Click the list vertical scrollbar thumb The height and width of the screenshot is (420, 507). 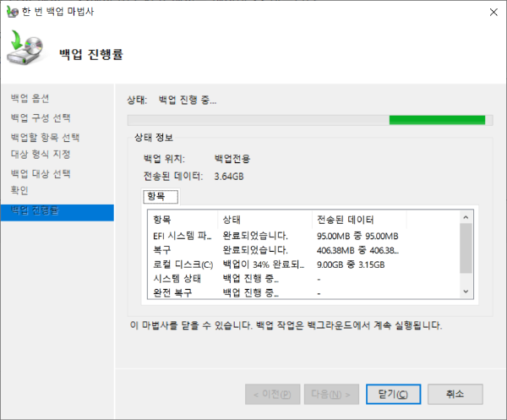(x=466, y=248)
